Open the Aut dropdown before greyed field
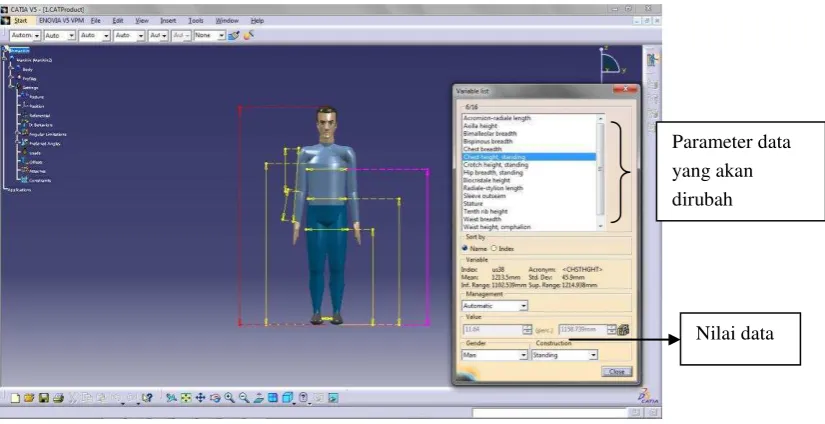 tap(158, 35)
